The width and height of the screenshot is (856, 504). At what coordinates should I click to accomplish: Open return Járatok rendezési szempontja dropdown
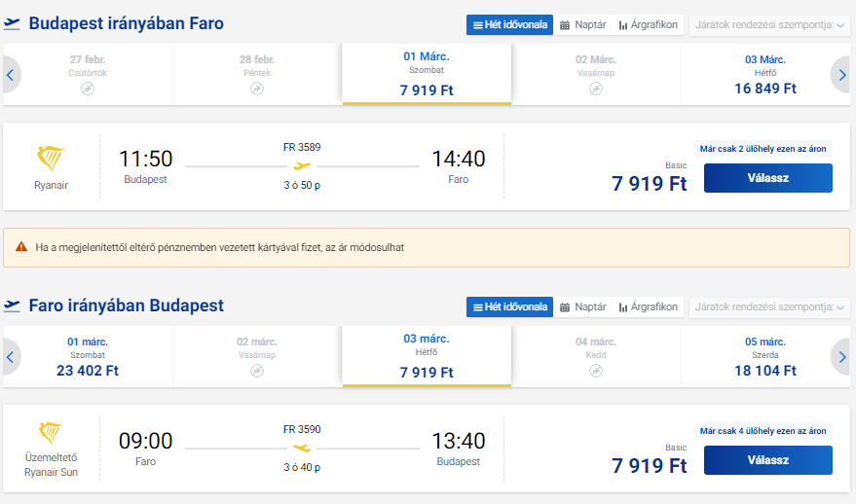pos(768,307)
